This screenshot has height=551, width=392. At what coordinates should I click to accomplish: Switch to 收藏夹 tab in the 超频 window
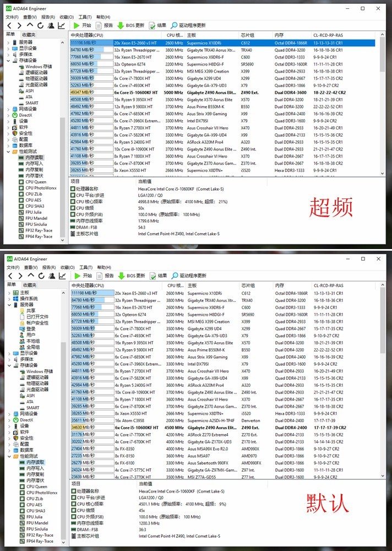click(29, 35)
